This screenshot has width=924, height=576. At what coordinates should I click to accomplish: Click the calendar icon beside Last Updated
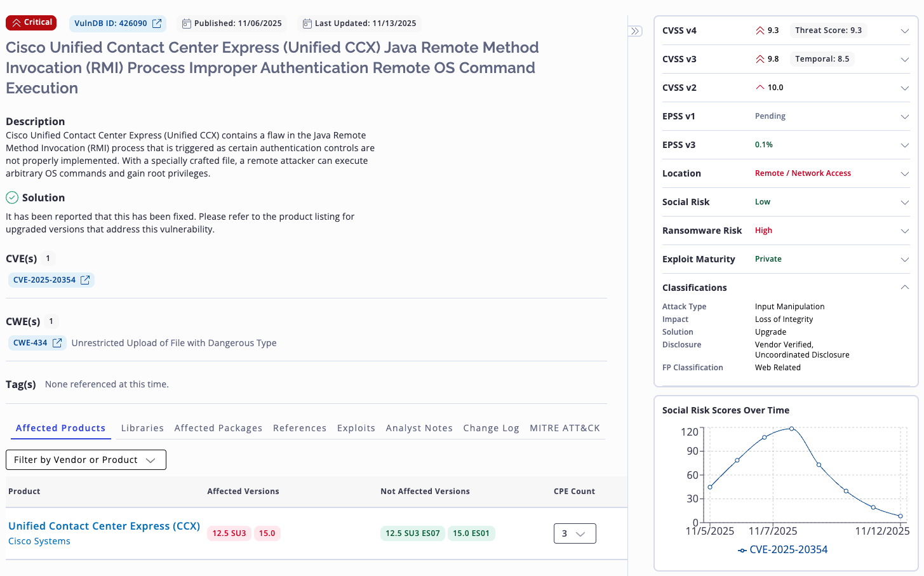click(307, 23)
